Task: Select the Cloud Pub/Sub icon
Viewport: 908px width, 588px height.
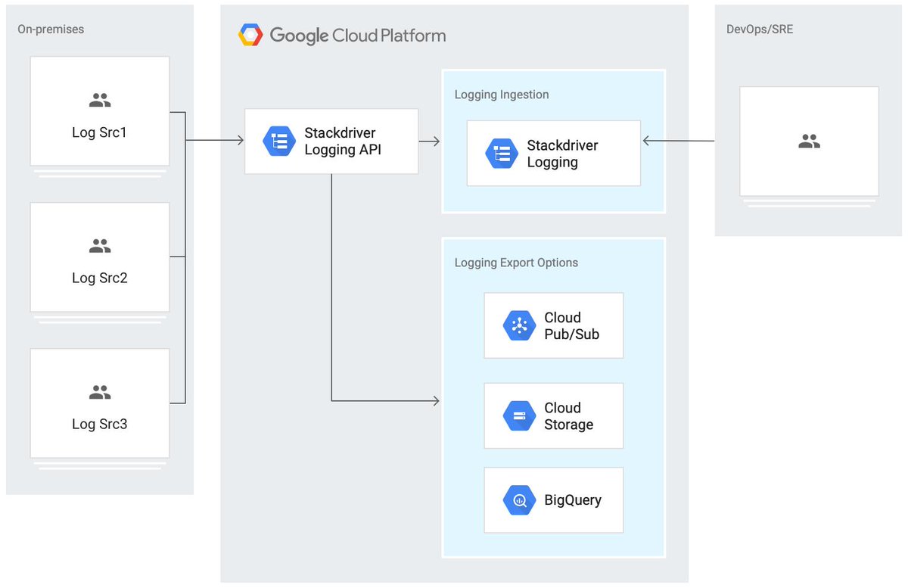Action: click(519, 325)
